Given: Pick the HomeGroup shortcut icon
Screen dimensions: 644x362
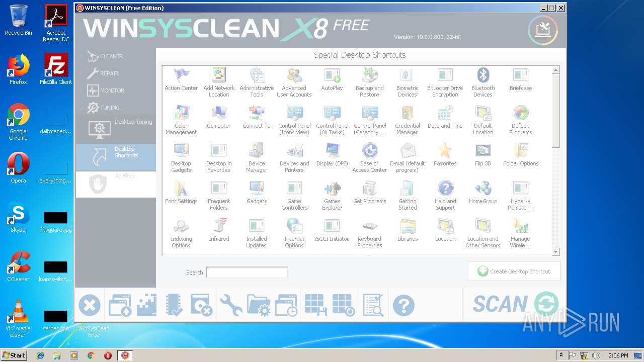Looking at the screenshot, I should point(483,189).
